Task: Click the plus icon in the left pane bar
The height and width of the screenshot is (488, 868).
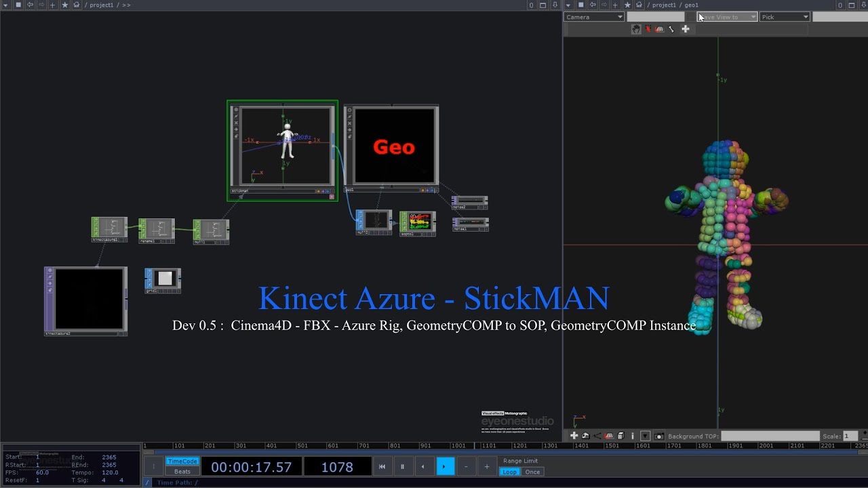Action: tap(53, 5)
